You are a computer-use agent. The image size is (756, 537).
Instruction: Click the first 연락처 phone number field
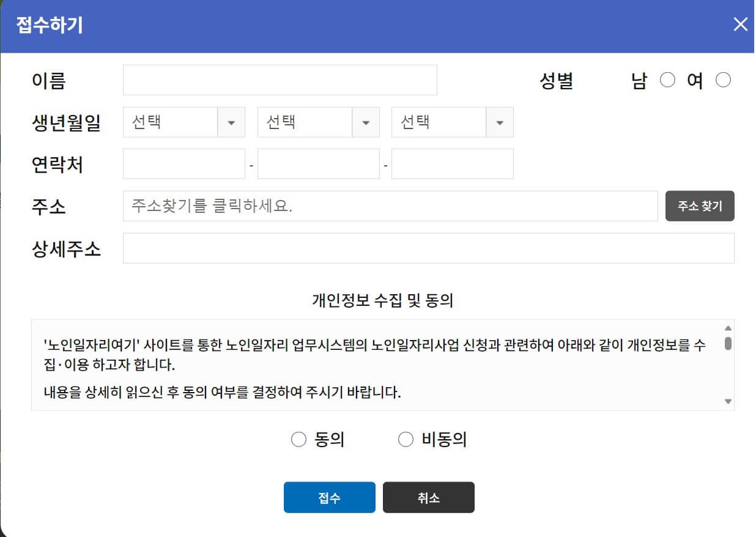tap(183, 163)
